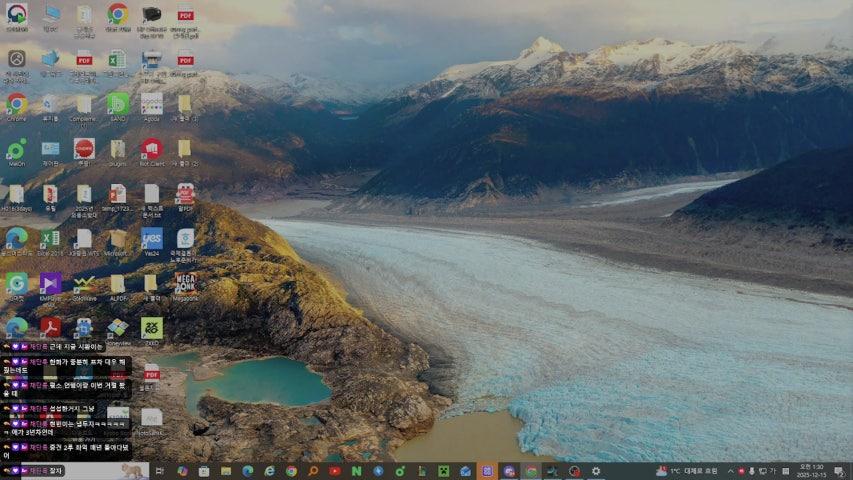This screenshot has width=853, height=480.
Task: Open Minecraft from the taskbar
Action: click(443, 471)
